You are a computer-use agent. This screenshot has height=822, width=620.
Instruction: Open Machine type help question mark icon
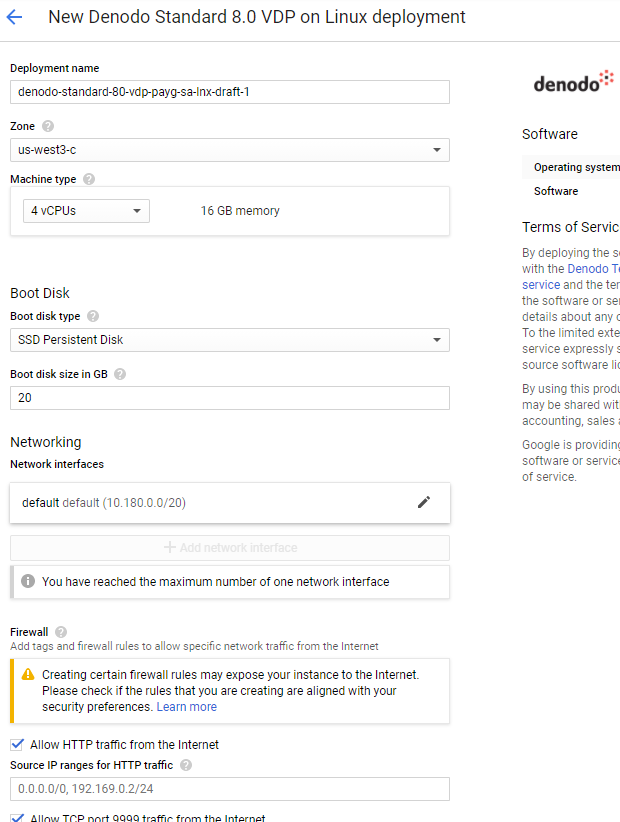pyautogui.click(x=89, y=179)
